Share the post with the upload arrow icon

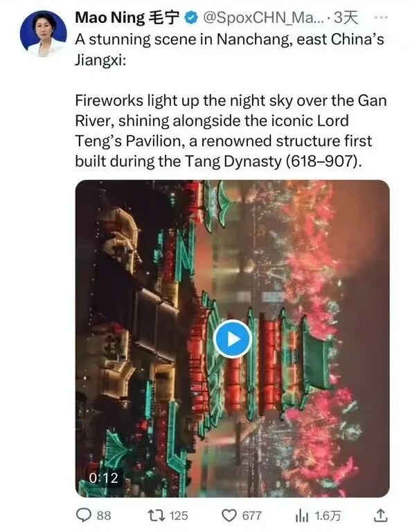pos(380,515)
